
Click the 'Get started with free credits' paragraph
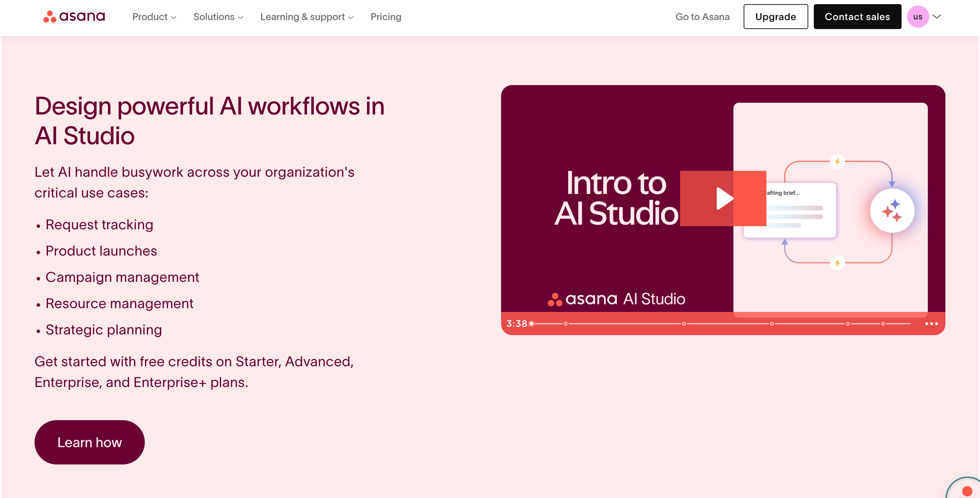coord(194,372)
